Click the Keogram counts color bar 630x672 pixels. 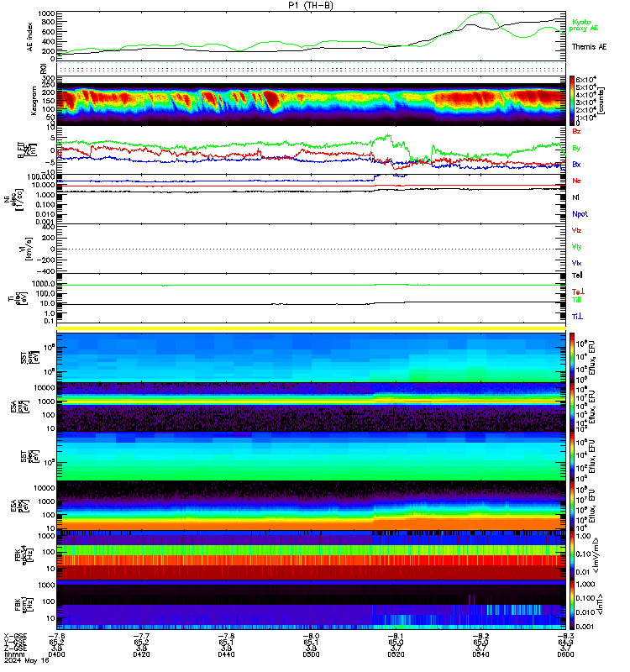[572, 101]
